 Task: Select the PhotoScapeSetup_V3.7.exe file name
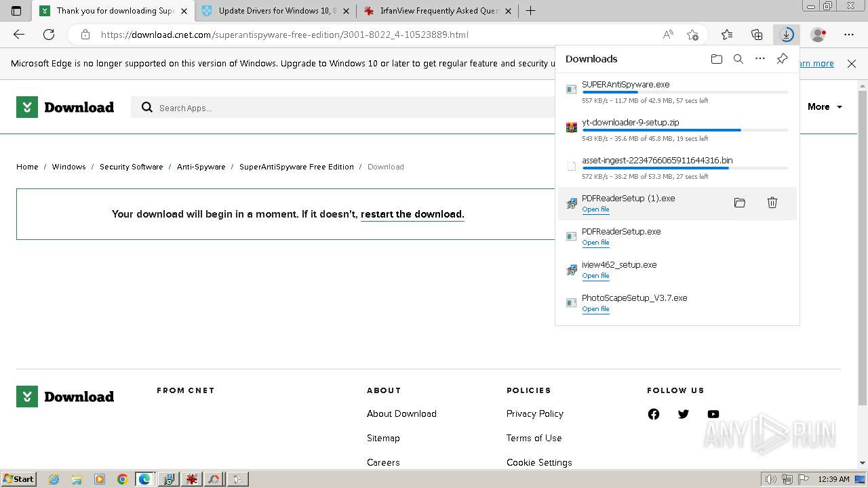coord(635,298)
